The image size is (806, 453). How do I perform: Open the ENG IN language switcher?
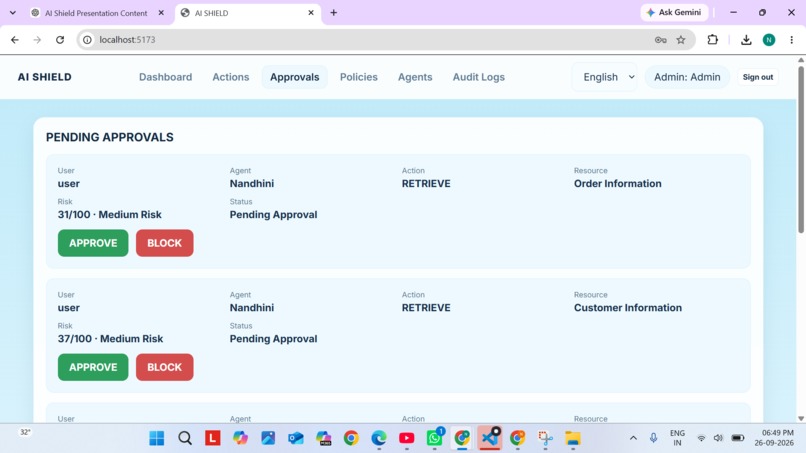[677, 438]
